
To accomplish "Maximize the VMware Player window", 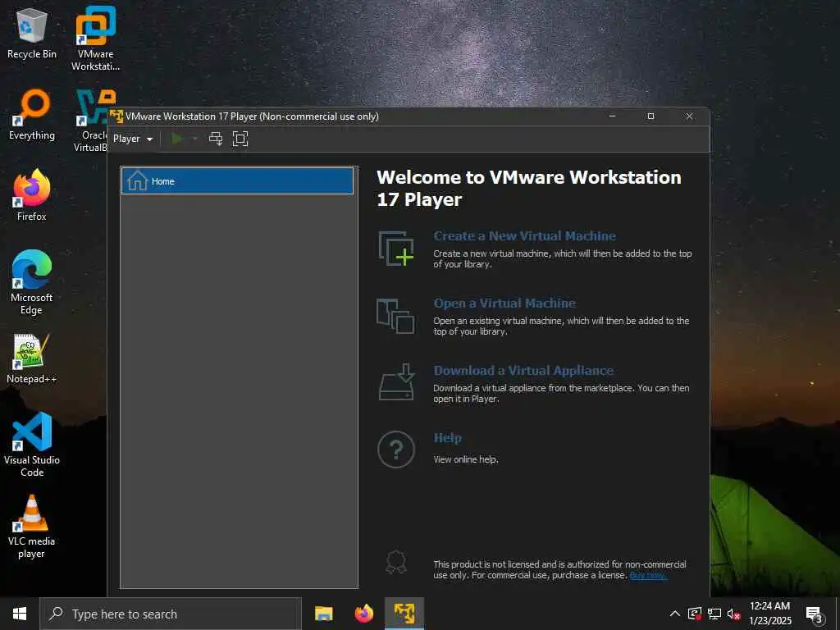I will click(651, 116).
